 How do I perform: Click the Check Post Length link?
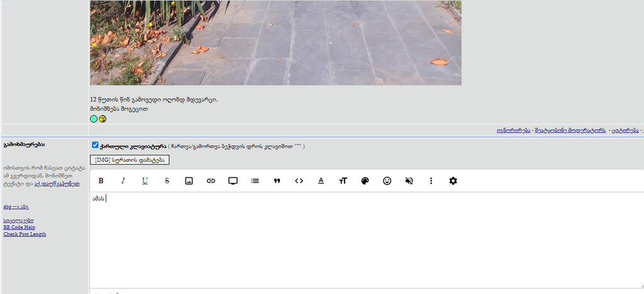click(25, 234)
